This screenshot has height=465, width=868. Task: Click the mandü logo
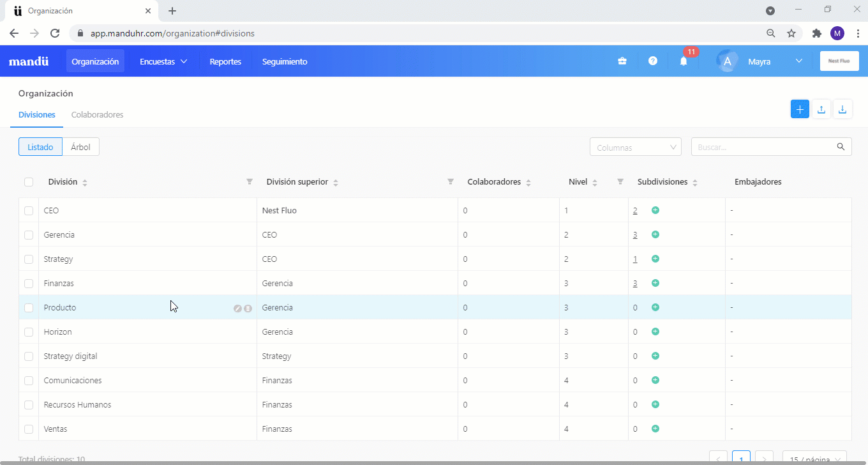(x=29, y=62)
